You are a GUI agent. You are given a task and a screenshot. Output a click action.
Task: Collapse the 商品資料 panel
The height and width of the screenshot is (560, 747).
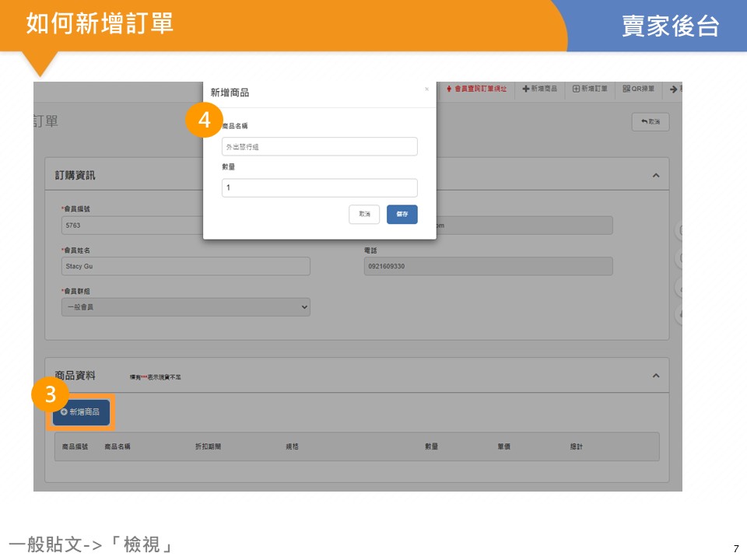(x=655, y=376)
